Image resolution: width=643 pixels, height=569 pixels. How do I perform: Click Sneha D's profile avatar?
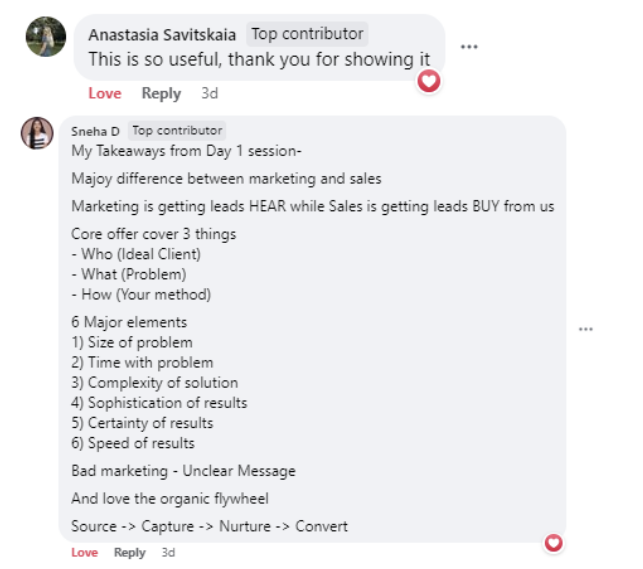point(37,134)
